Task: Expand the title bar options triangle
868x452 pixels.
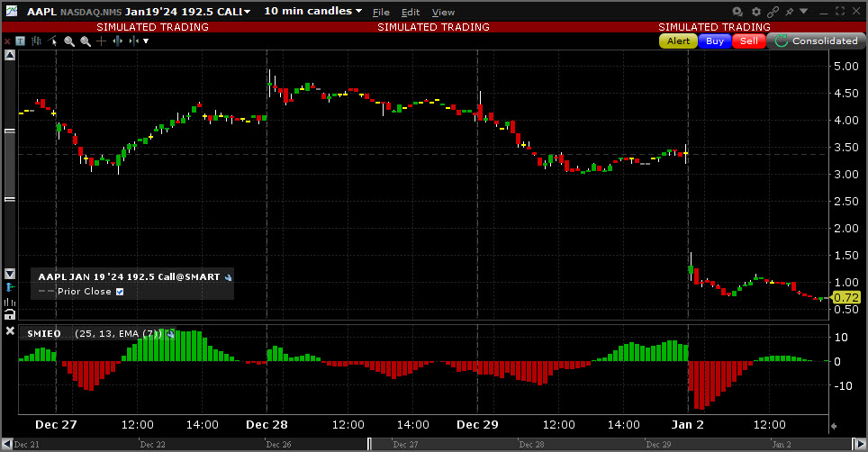Action: 804,11
